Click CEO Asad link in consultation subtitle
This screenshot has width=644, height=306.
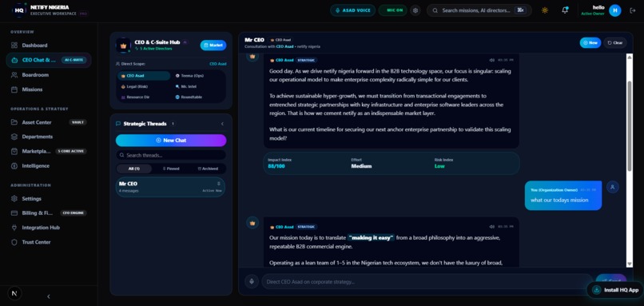tap(284, 46)
